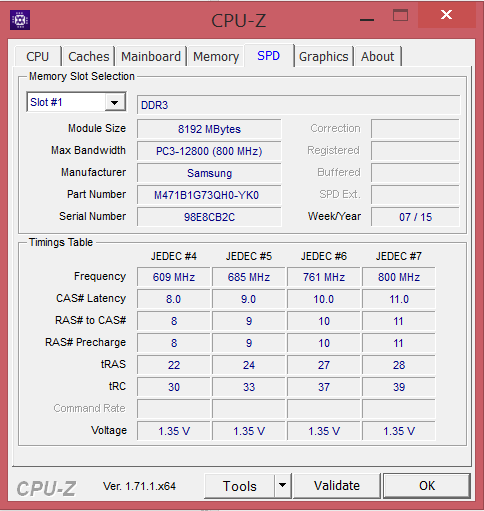Click CAS# Latency value 11.0
This screenshot has width=484, height=511.
[x=399, y=299]
